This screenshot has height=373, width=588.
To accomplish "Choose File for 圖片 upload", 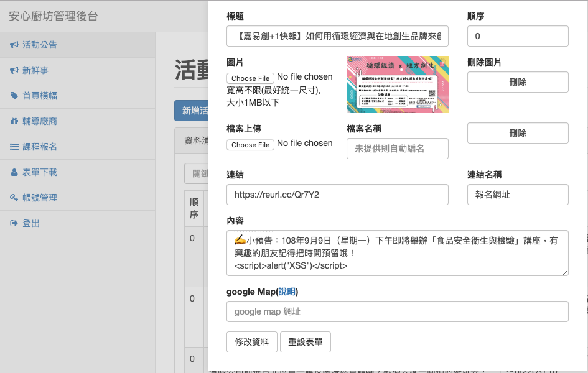I will tap(250, 78).
